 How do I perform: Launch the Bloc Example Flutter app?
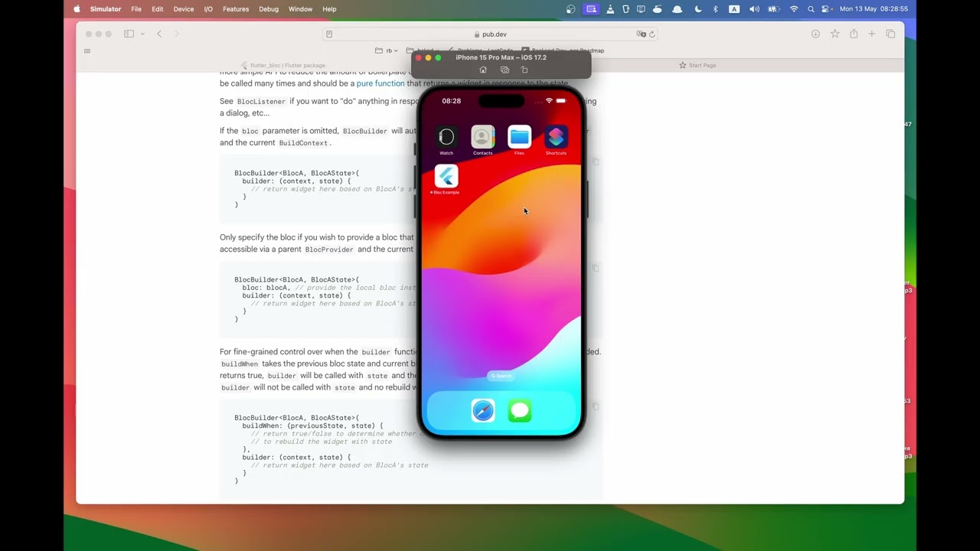pos(446,177)
